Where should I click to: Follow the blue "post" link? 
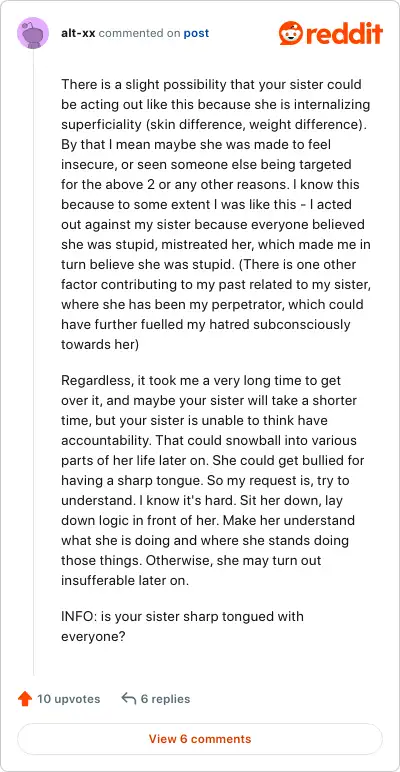pyautogui.click(x=196, y=33)
